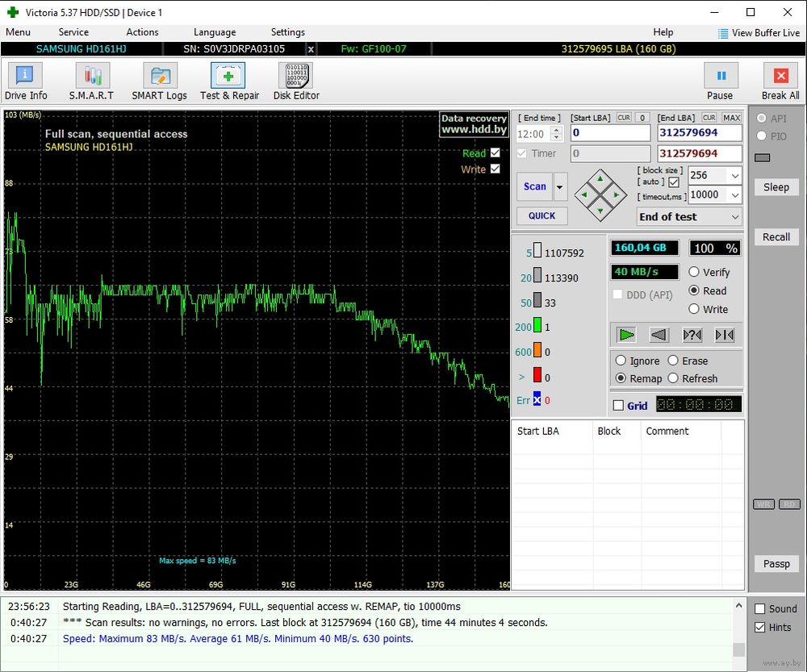Image resolution: width=807 pixels, height=672 pixels.
Task: Open the S.M.A.R.T tool
Action: coord(92,81)
